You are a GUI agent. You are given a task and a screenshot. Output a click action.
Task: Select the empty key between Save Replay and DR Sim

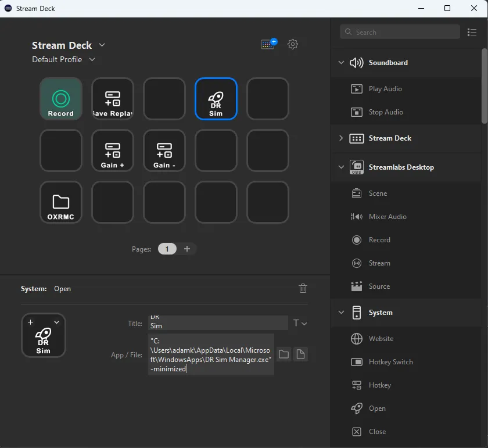click(164, 99)
